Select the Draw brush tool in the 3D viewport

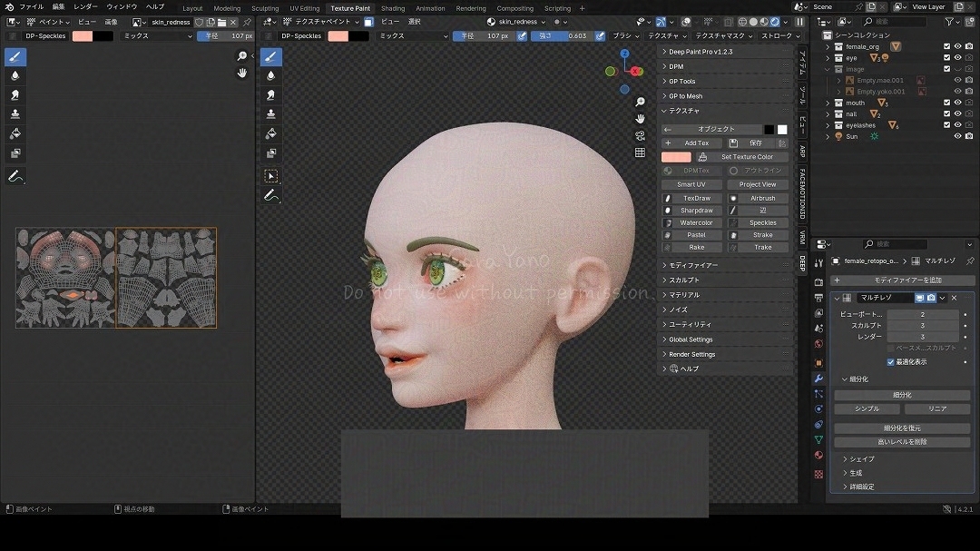[x=270, y=57]
